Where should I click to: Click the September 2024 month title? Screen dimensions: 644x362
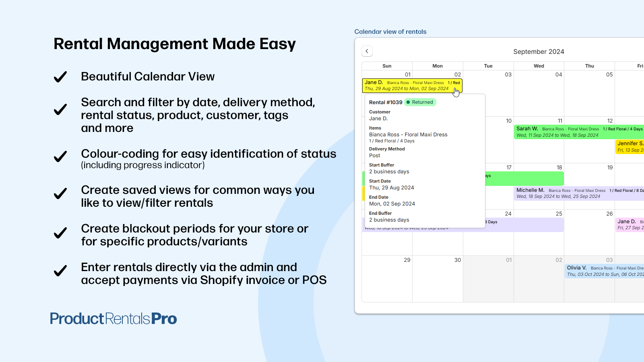coord(539,51)
